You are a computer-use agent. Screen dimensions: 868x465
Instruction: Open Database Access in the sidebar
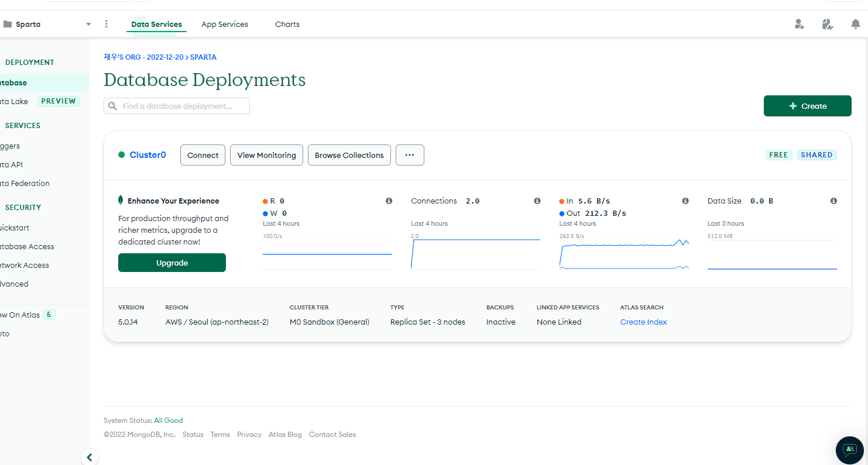[27, 246]
